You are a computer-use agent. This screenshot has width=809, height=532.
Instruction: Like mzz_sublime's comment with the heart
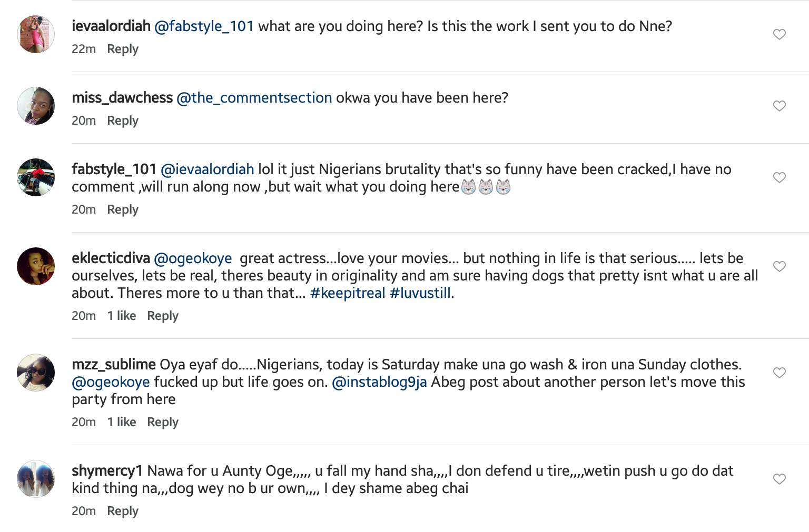click(780, 373)
